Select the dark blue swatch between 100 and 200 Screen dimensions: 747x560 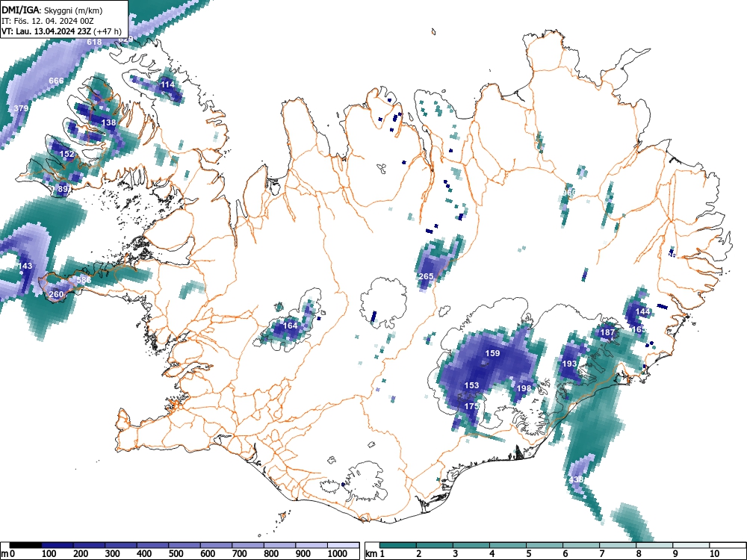coord(58,545)
